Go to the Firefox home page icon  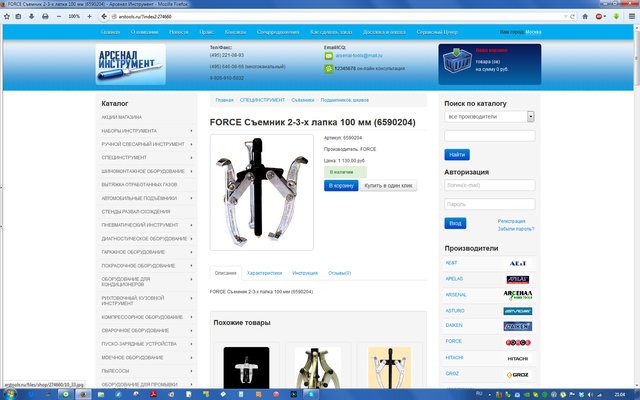pyautogui.click(x=585, y=16)
